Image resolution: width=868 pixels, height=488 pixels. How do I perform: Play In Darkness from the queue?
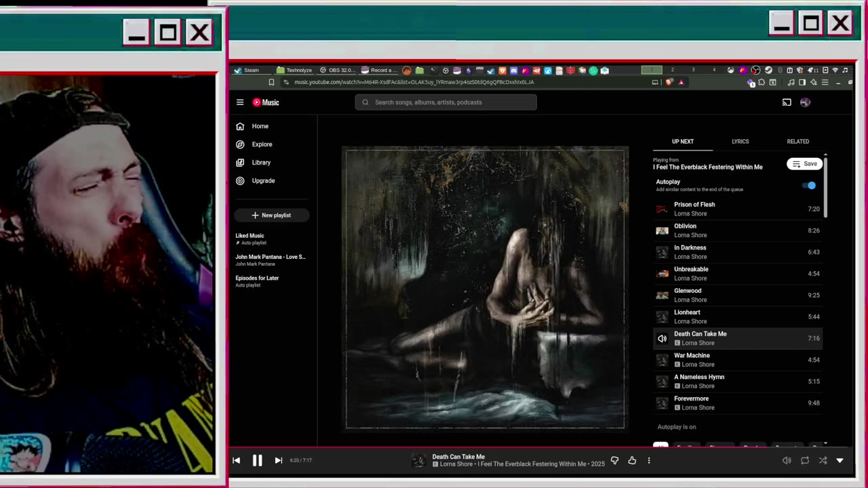737,252
